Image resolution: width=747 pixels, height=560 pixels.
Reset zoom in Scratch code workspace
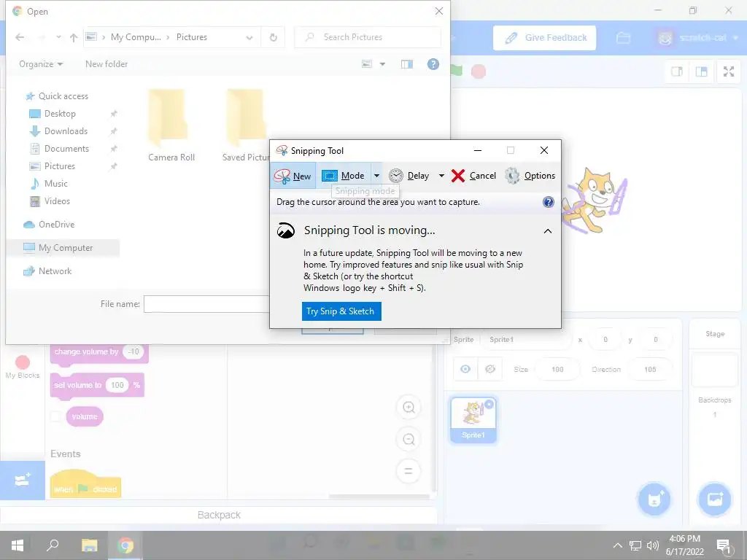tap(409, 472)
